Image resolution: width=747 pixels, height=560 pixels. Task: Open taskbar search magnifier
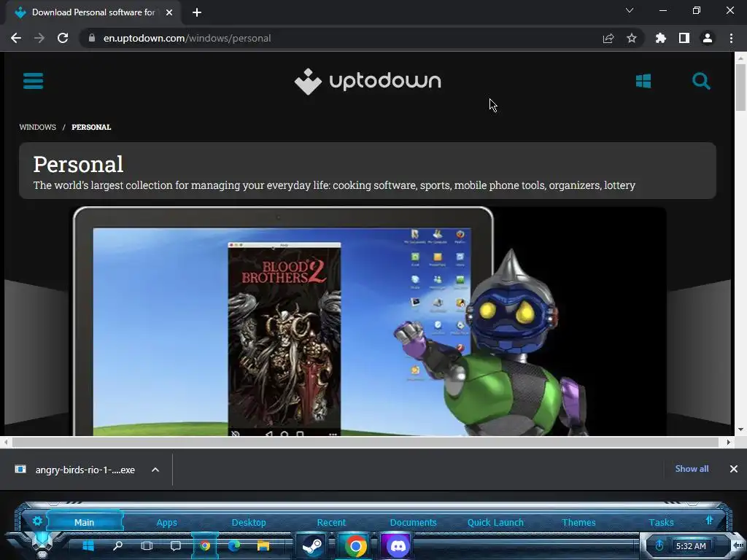(117, 545)
